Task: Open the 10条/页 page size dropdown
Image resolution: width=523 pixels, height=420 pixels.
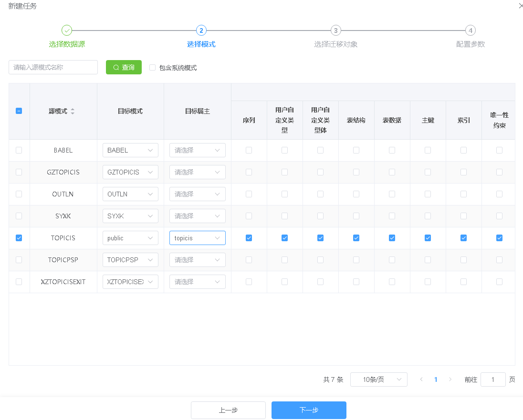Action: (378, 379)
